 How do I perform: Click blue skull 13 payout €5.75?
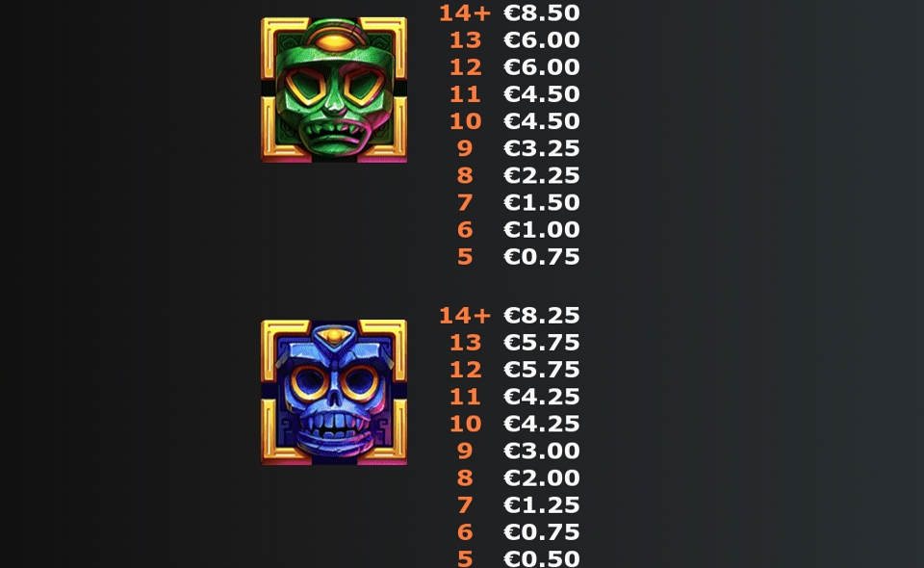[x=542, y=343]
